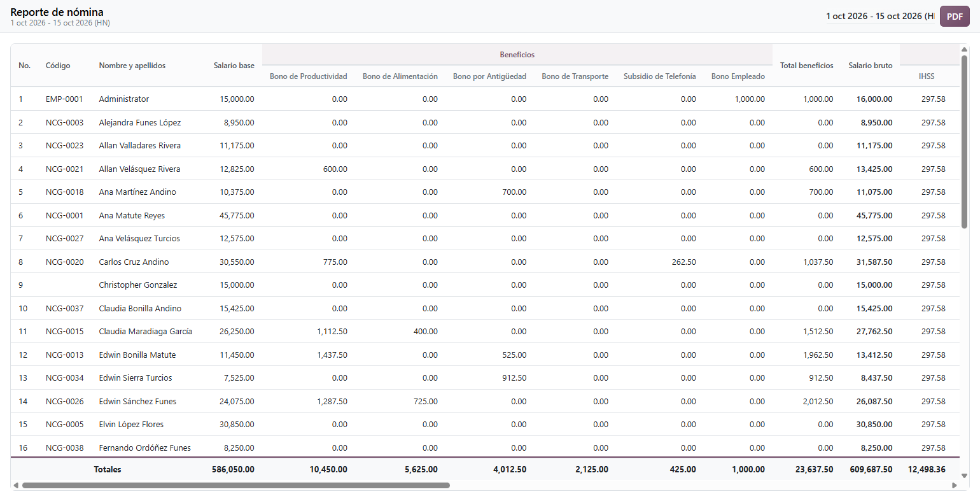The width and height of the screenshot is (980, 501).
Task: Click the 'Total beneficios' column header
Action: click(x=806, y=66)
